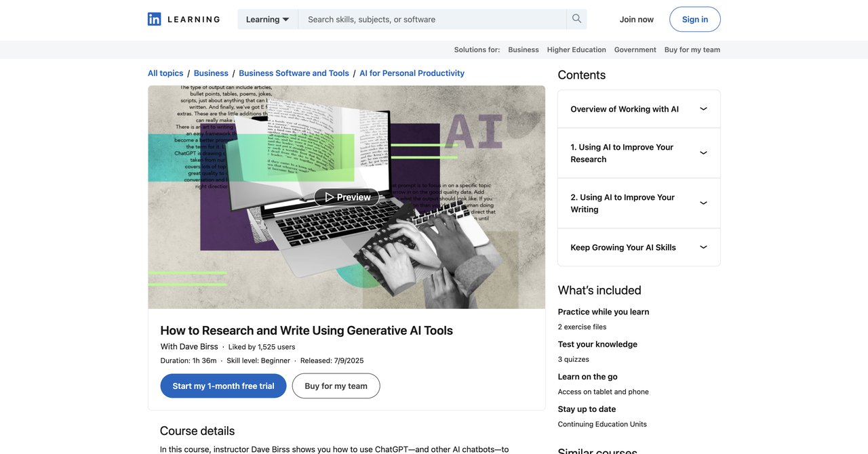The image size is (868, 454).
Task: Click the 'Course details' heading
Action: coord(197,431)
